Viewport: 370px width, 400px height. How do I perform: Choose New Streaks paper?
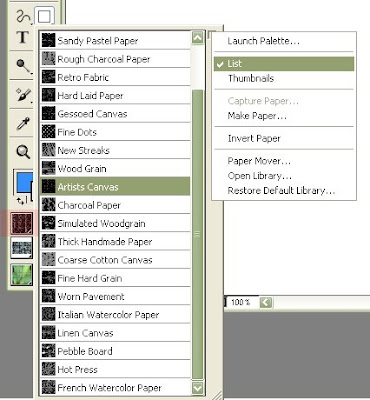115,150
